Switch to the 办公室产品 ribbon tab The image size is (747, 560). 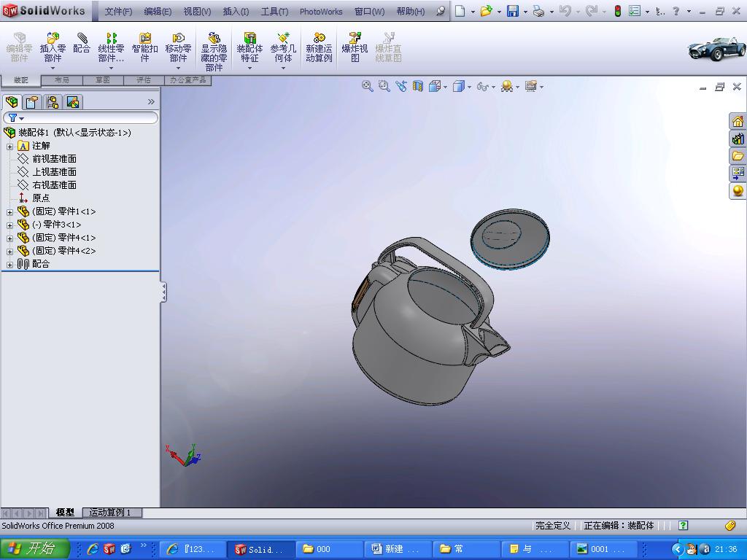click(187, 80)
